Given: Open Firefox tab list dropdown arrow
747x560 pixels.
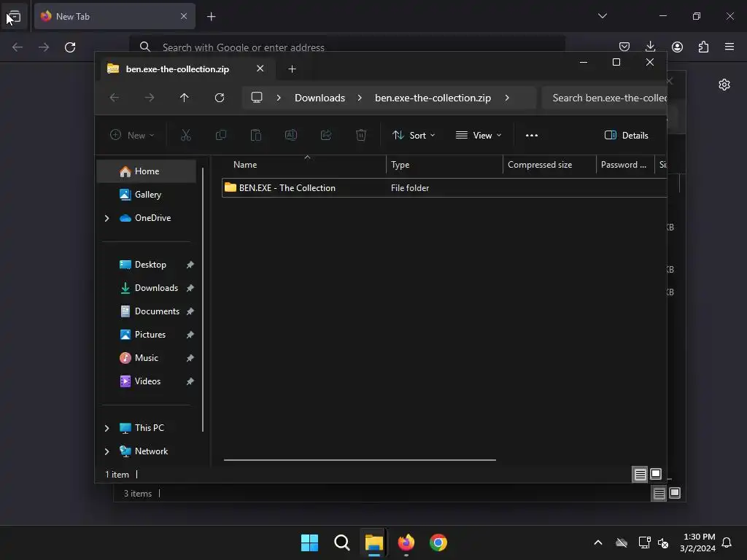Looking at the screenshot, I should pos(602,16).
